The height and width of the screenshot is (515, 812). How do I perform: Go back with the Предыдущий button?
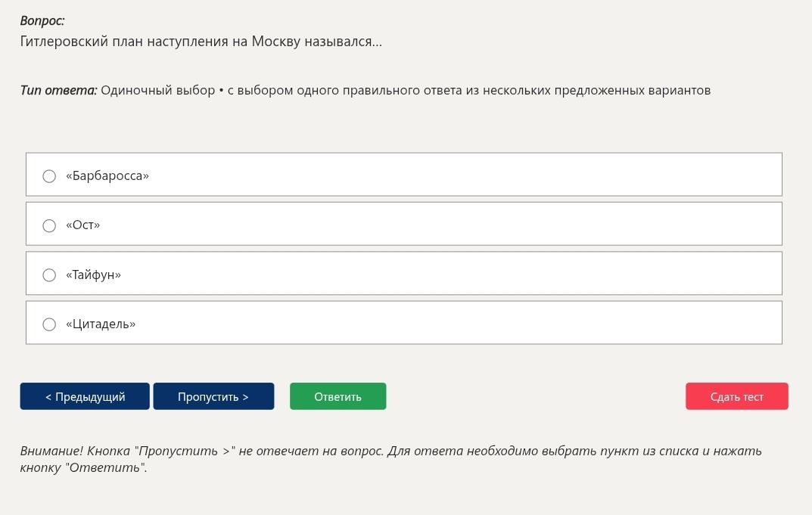(85, 396)
